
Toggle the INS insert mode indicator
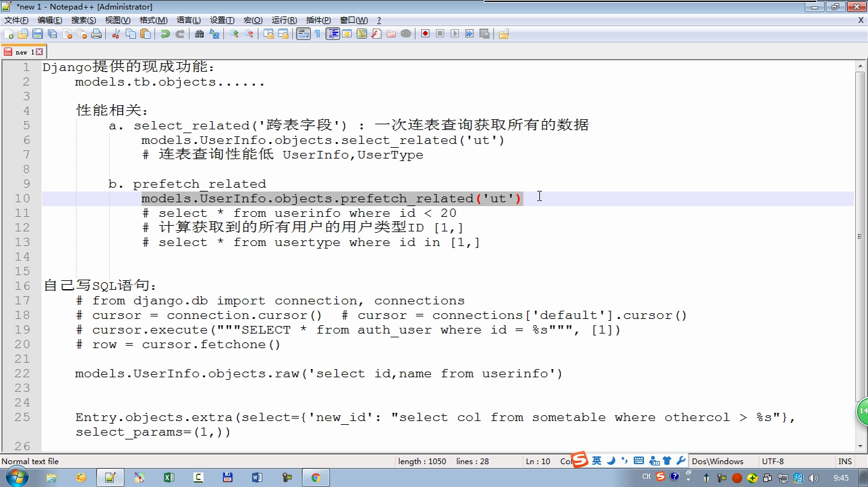coord(845,462)
